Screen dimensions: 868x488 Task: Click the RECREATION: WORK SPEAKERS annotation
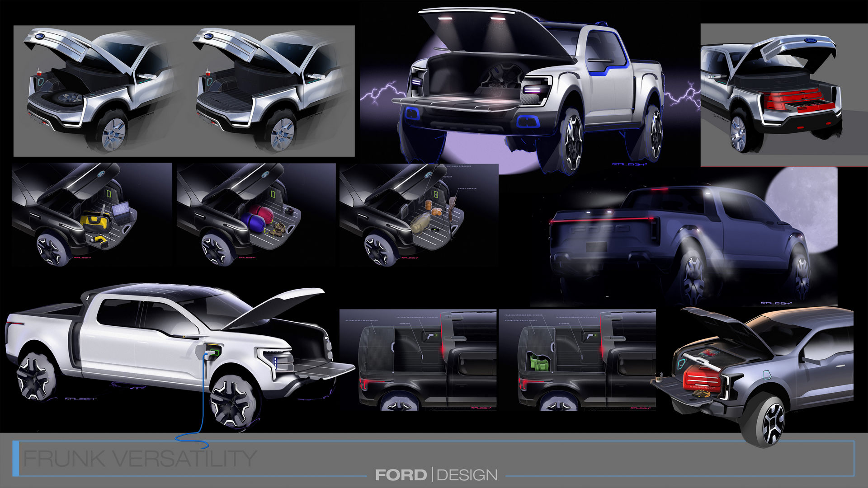click(x=453, y=166)
